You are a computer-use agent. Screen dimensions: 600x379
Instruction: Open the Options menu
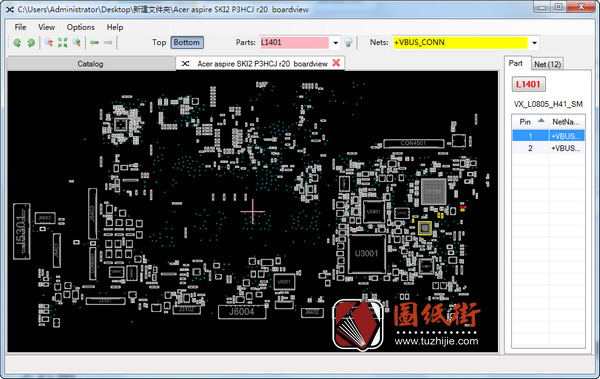80,27
